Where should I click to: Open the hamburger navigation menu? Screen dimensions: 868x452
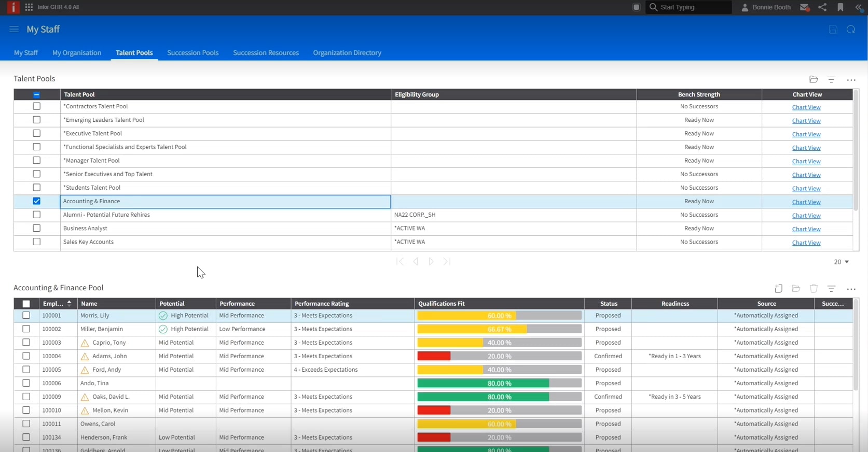(x=14, y=30)
